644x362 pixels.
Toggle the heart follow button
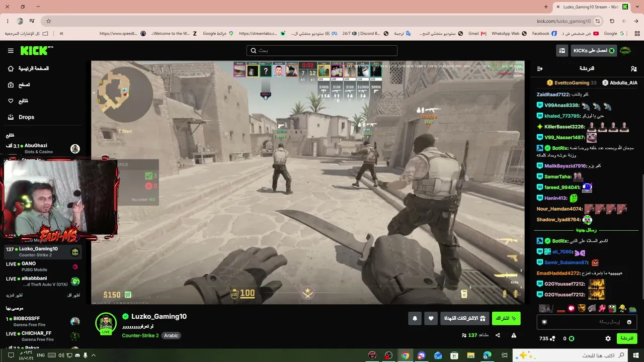[x=431, y=318]
